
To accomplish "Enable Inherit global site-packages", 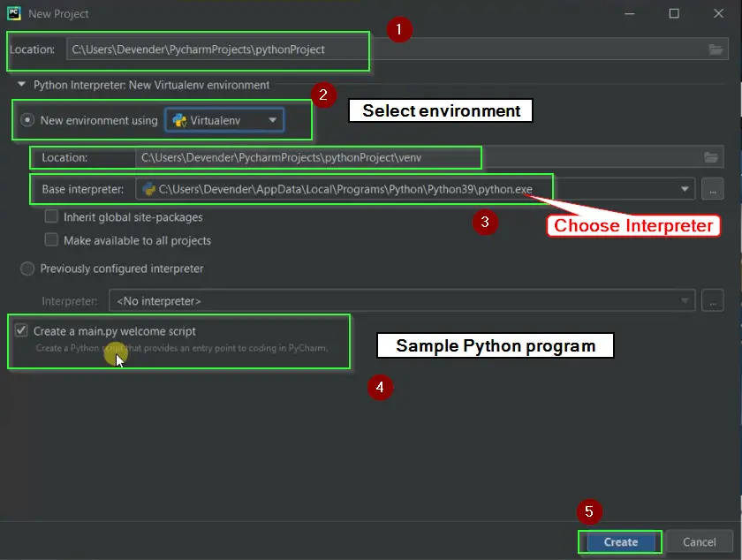I will 51,216.
